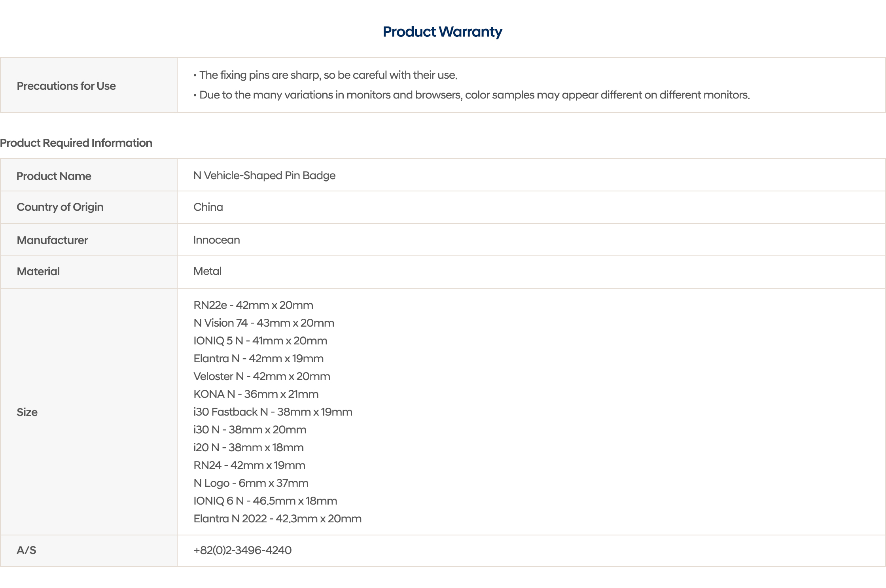Viewport: 886px width, 588px height.
Task: Select the Metal material value
Action: [x=207, y=271]
